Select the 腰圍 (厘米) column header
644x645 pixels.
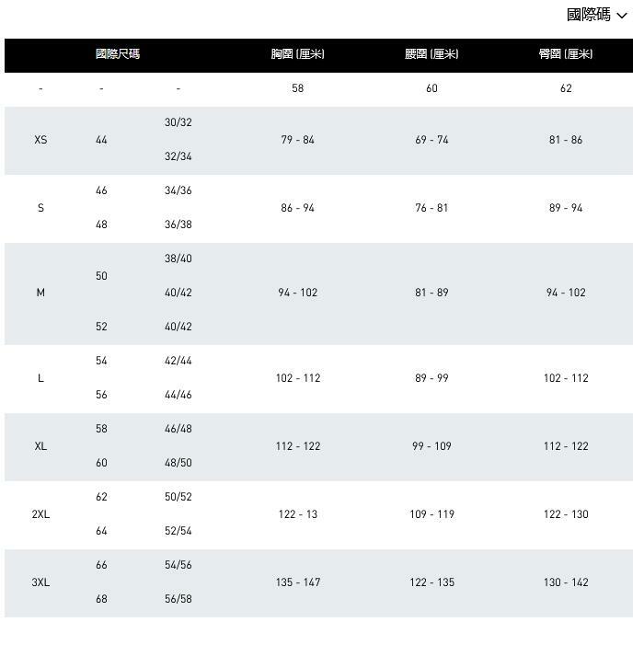431,54
